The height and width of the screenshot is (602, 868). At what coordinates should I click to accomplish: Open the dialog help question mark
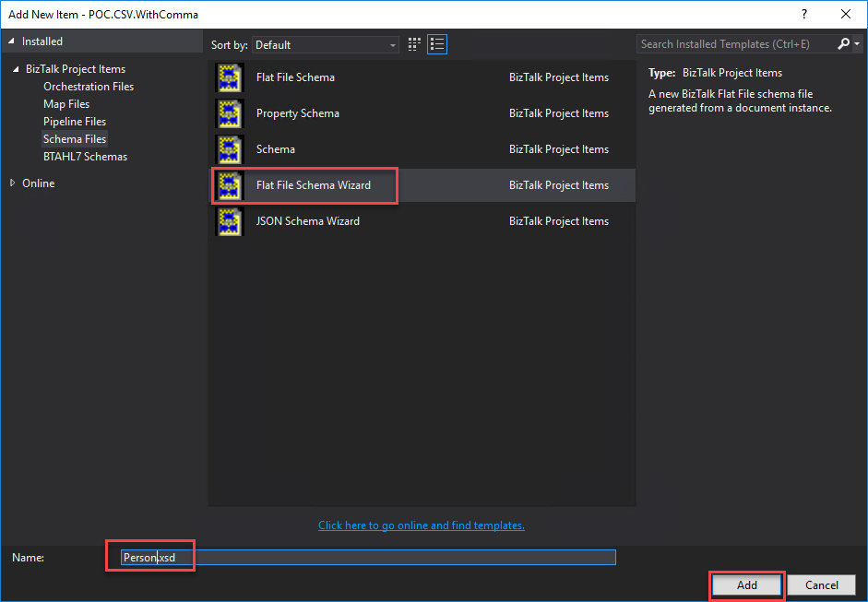pos(804,15)
